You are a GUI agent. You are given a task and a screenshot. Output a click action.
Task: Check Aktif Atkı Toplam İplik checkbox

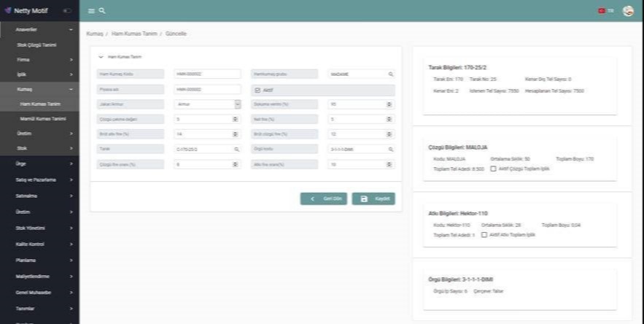point(484,234)
